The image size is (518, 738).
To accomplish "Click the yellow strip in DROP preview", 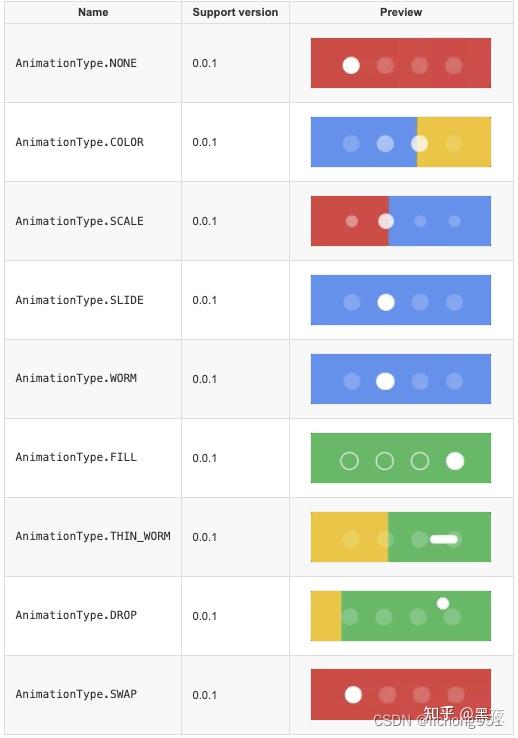I will pos(326,616).
